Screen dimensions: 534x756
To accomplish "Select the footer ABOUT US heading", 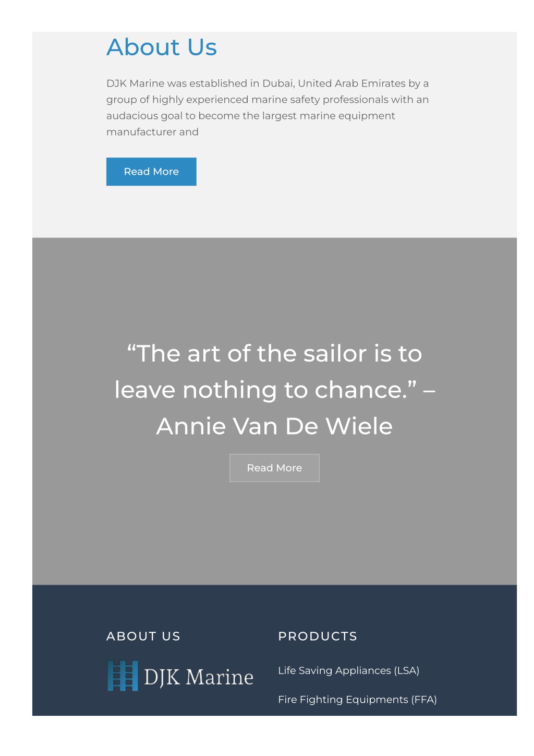I will tap(143, 636).
